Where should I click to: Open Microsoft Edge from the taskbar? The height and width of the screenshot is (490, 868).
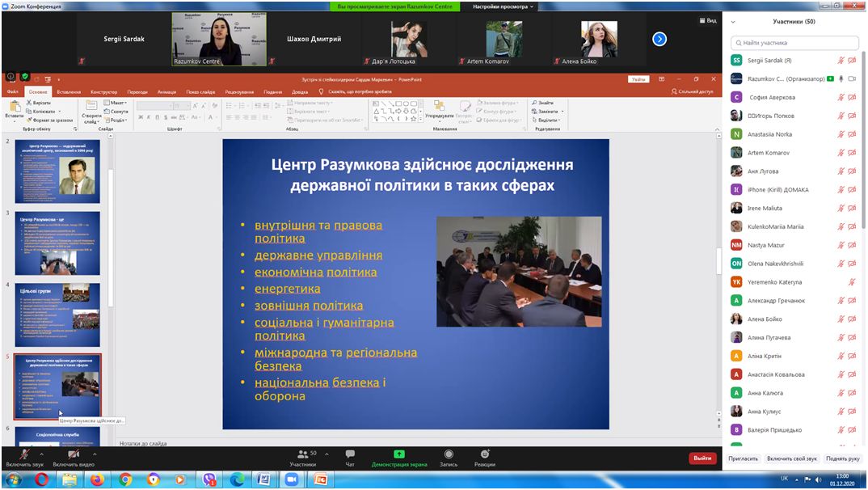[237, 479]
